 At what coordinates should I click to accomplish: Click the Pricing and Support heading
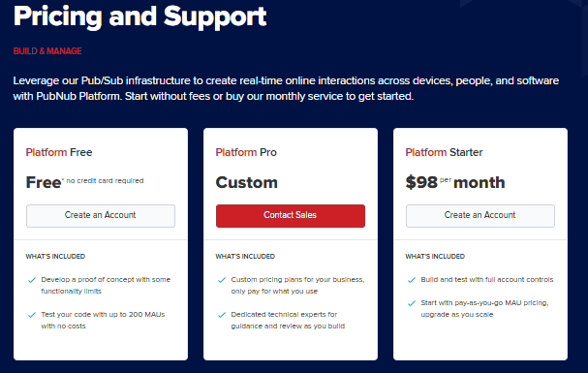[x=139, y=16]
